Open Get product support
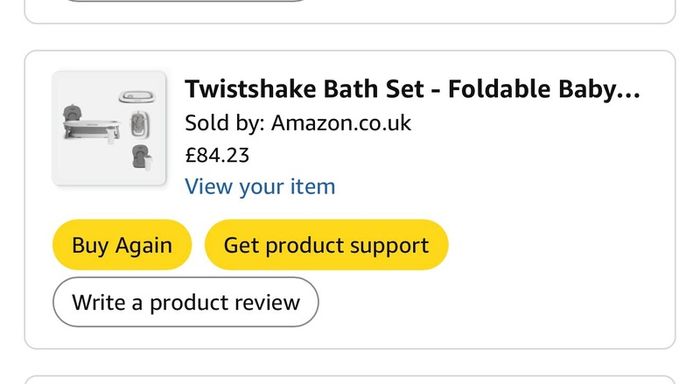The image size is (700, 384). pyautogui.click(x=326, y=245)
